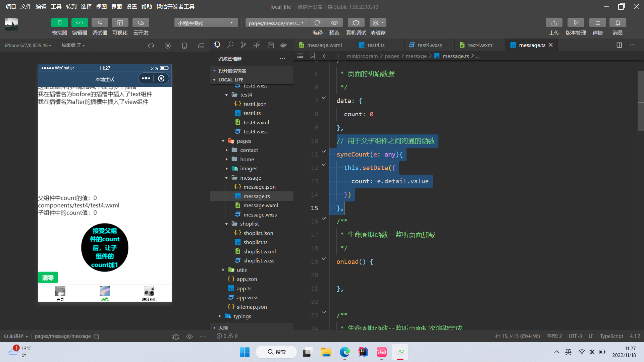
Task: Click split editor icon at right
Action: coord(619,45)
